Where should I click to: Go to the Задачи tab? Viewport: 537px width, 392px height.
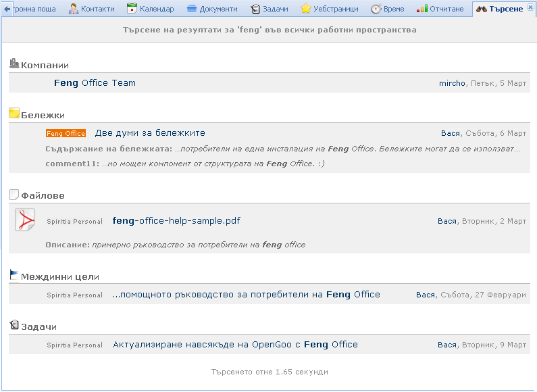coord(269,9)
